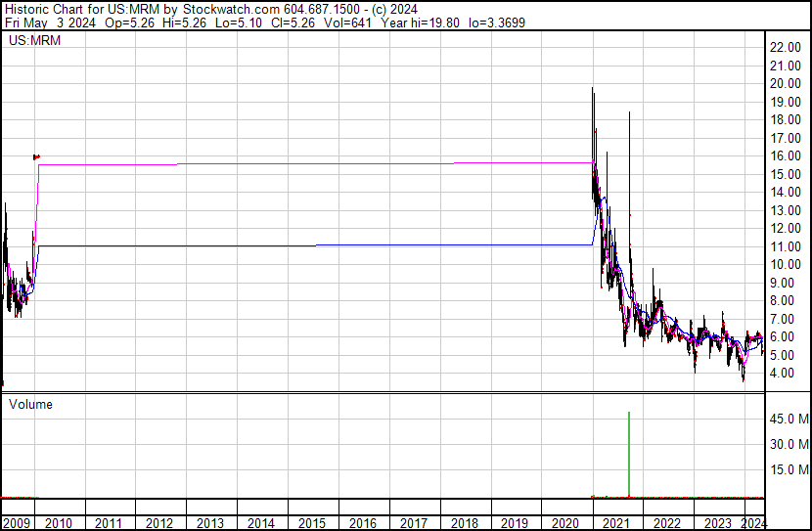Click the 2009 year label on the time axis

click(x=17, y=523)
